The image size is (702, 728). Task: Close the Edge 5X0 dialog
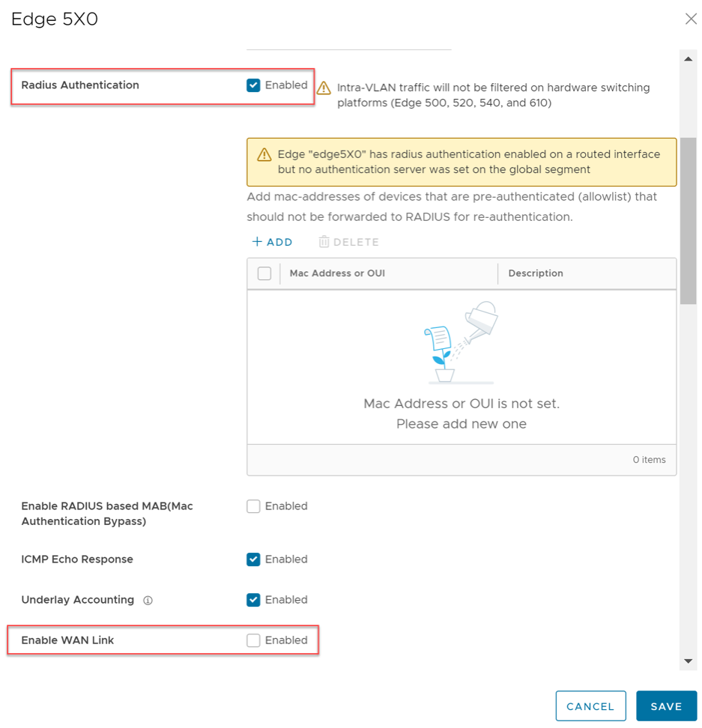(x=691, y=19)
